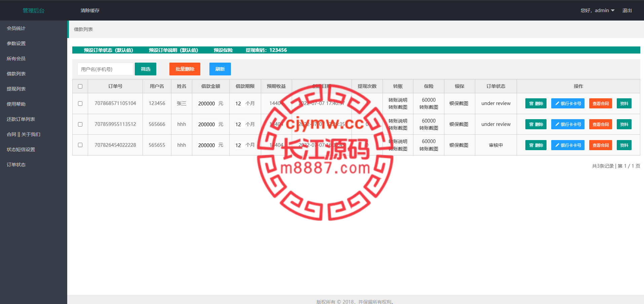Edit 银行卡卡号 for order 707859955113512

(x=568, y=124)
